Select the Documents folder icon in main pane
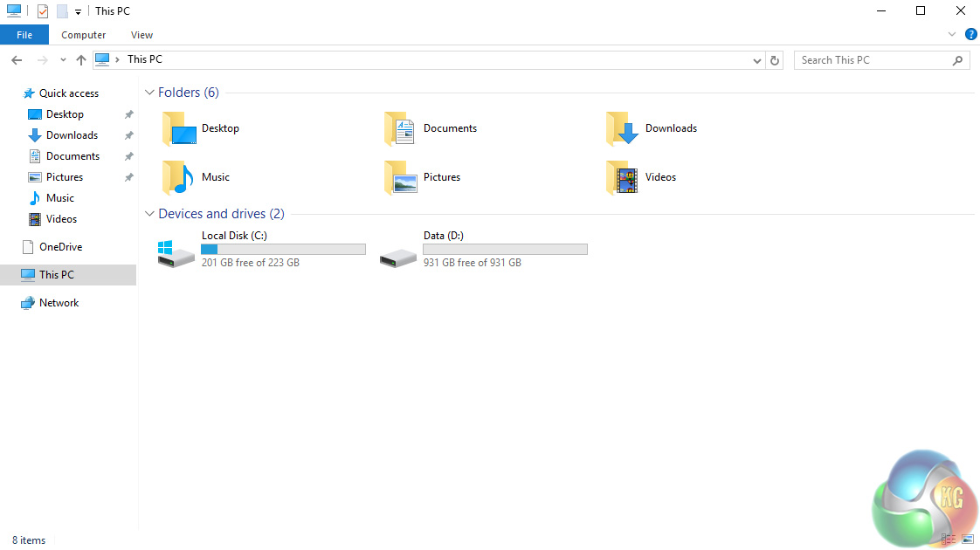This screenshot has width=980, height=550. point(400,128)
